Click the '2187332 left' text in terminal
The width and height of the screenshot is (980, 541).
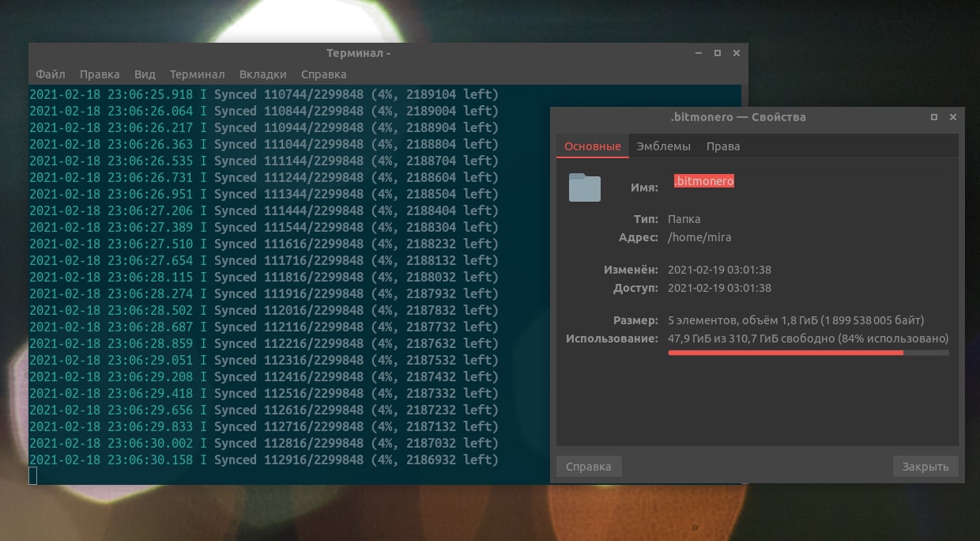[450, 393]
